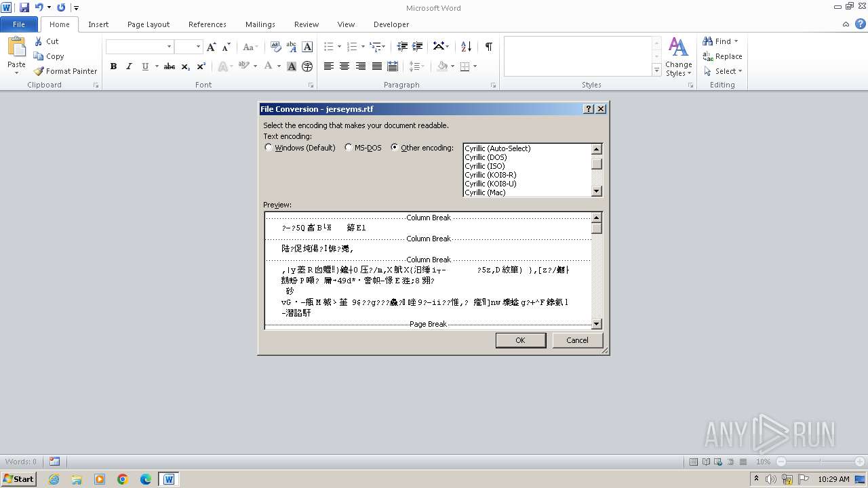Click the Sort icon
Image resolution: width=868 pixels, height=488 pixels.
pos(466,47)
